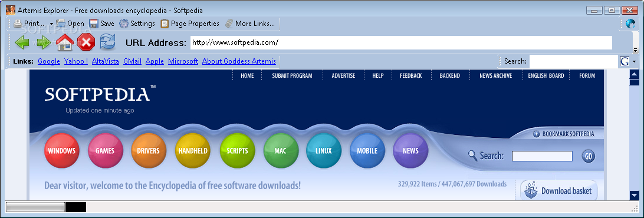Click the Softpedia page search field
This screenshot has height=218, width=644.
coord(542,156)
